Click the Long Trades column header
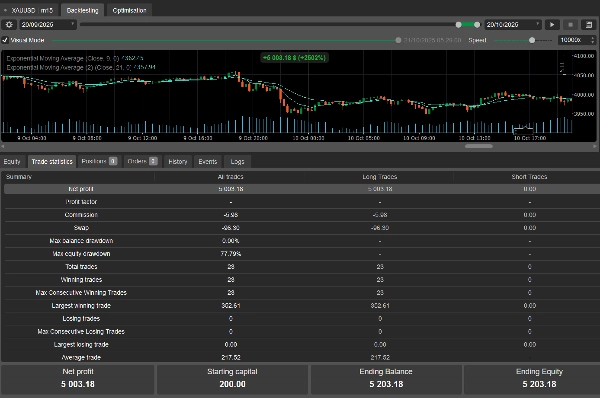Screen dimensions: 600x398 (x=380, y=177)
